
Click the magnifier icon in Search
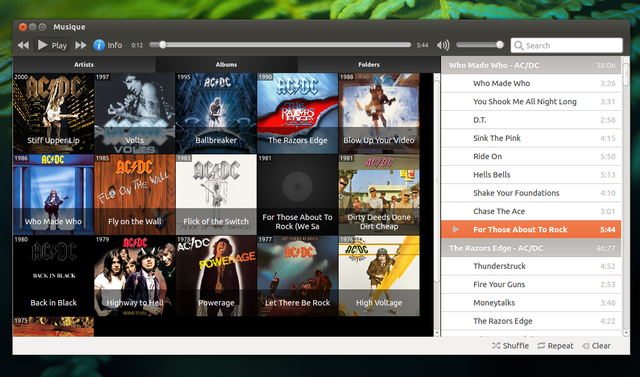[518, 45]
